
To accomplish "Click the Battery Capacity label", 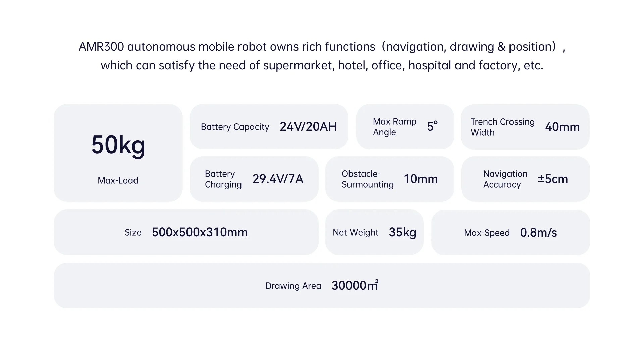I will pos(235,127).
